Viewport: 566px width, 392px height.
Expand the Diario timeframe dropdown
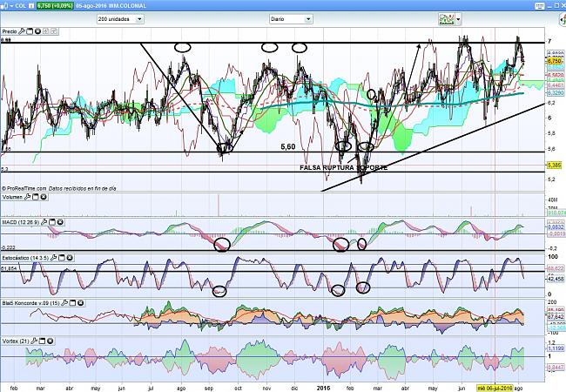[308, 19]
